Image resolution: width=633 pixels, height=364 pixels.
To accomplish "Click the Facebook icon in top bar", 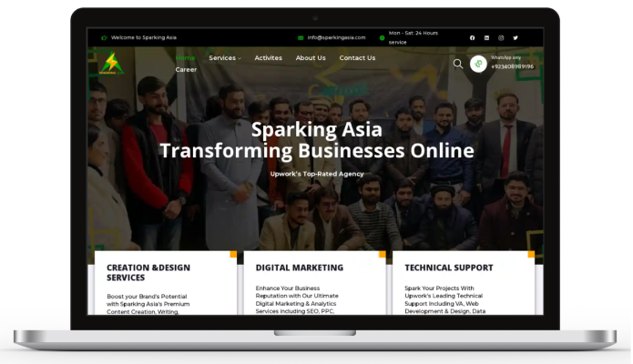I will click(x=472, y=37).
